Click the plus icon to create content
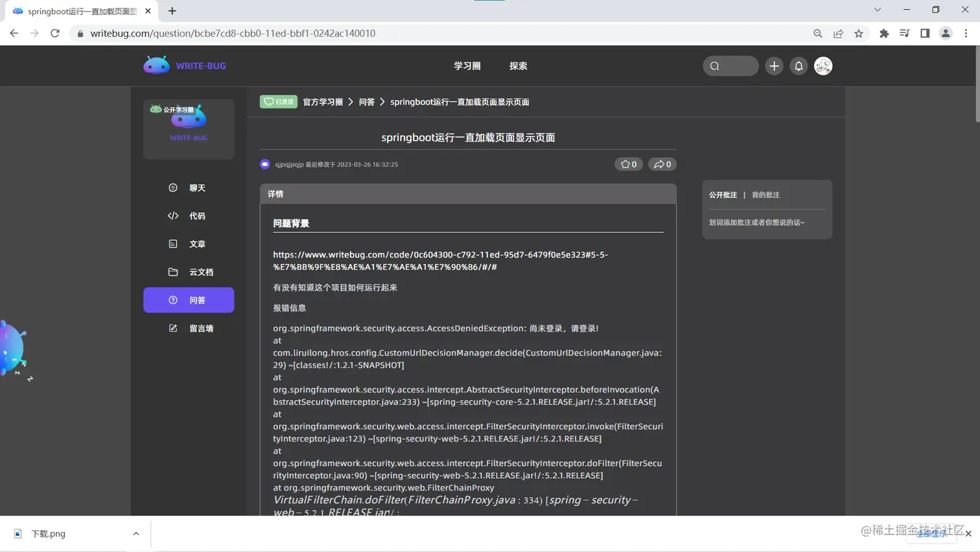The width and height of the screenshot is (980, 552). (x=773, y=66)
